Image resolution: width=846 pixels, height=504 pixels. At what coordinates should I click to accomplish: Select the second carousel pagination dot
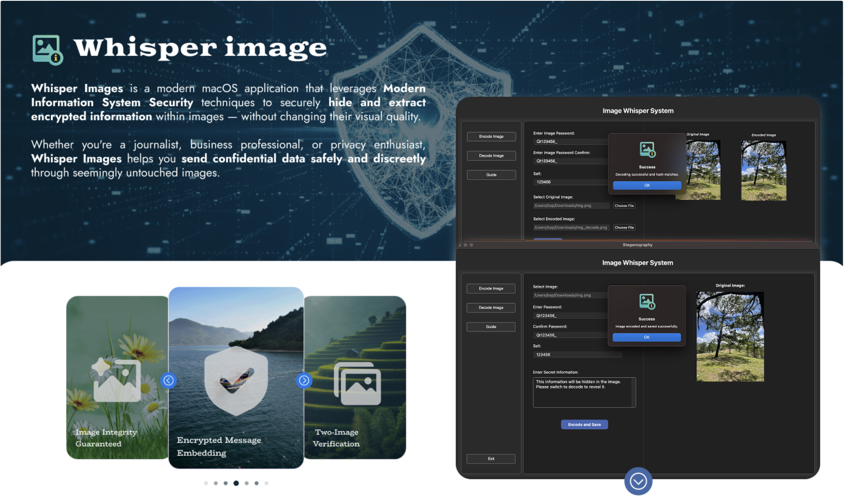(x=216, y=483)
